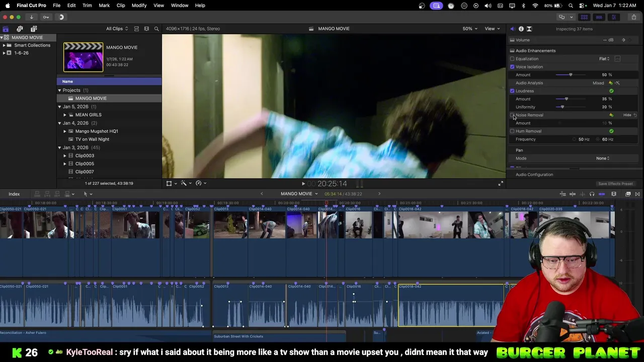Screen dimensions: 644x362
Task: Show the Transitions browser icon
Action: (x=637, y=194)
